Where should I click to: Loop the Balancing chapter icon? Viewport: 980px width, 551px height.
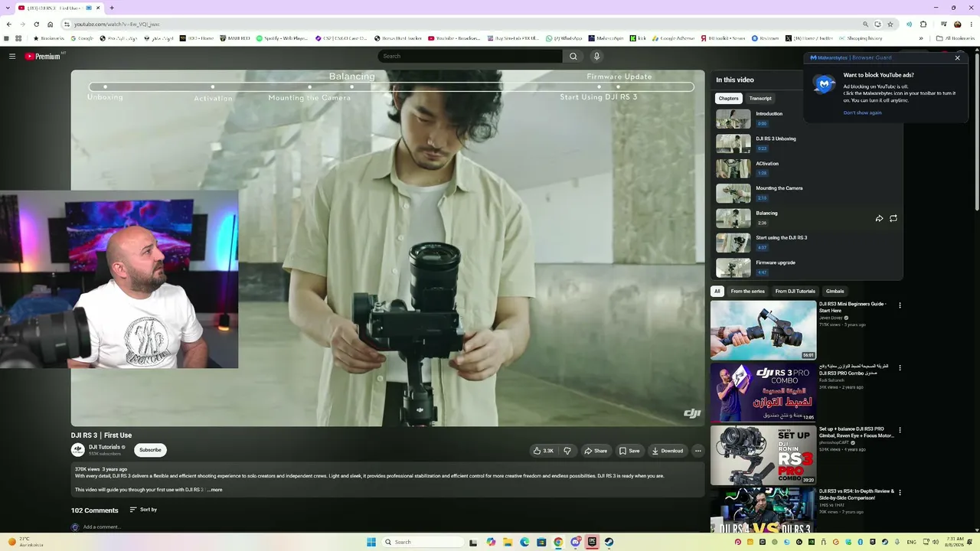click(x=893, y=218)
